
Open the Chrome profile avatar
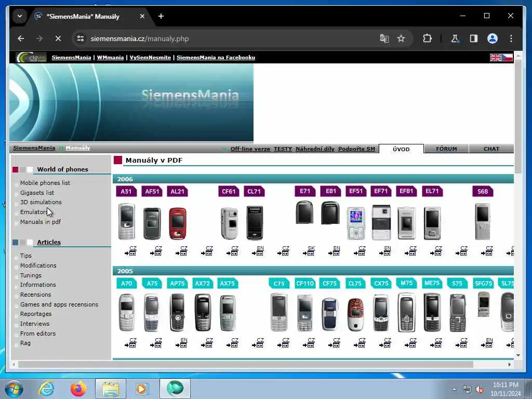[x=493, y=38]
